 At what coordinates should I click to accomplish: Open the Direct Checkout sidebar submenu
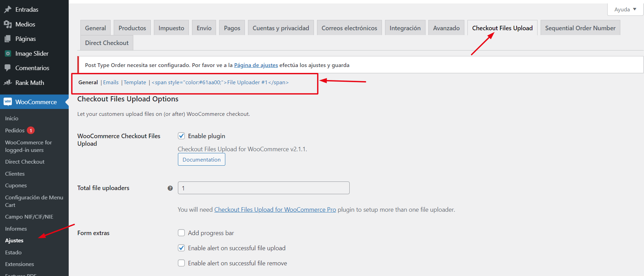coord(25,162)
